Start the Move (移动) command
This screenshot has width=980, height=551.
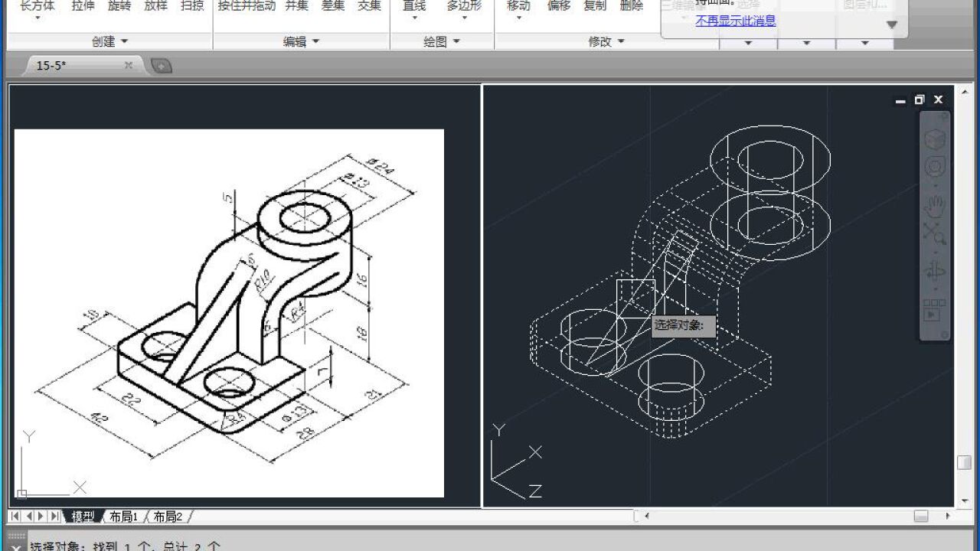518,6
